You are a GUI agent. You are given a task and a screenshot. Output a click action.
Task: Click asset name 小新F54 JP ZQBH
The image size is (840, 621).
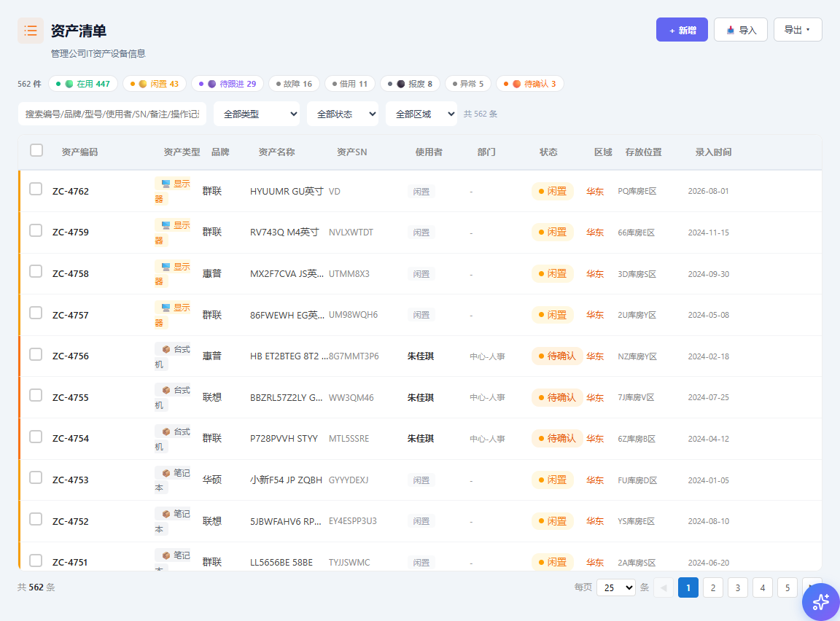click(286, 480)
